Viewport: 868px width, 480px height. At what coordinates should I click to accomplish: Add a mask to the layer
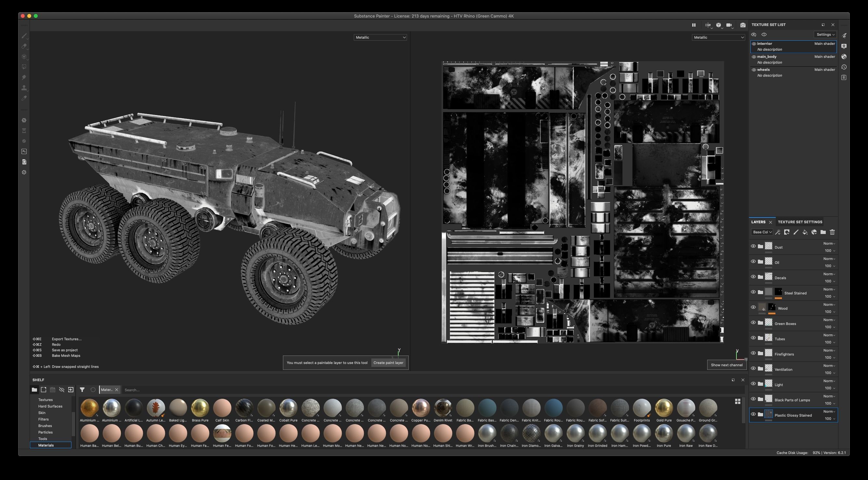tap(787, 232)
